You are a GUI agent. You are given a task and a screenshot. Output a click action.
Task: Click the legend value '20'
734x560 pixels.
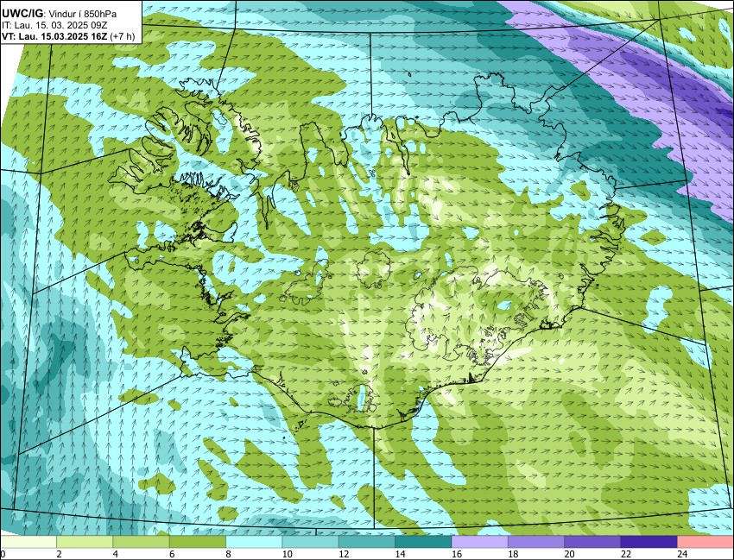coord(570,554)
